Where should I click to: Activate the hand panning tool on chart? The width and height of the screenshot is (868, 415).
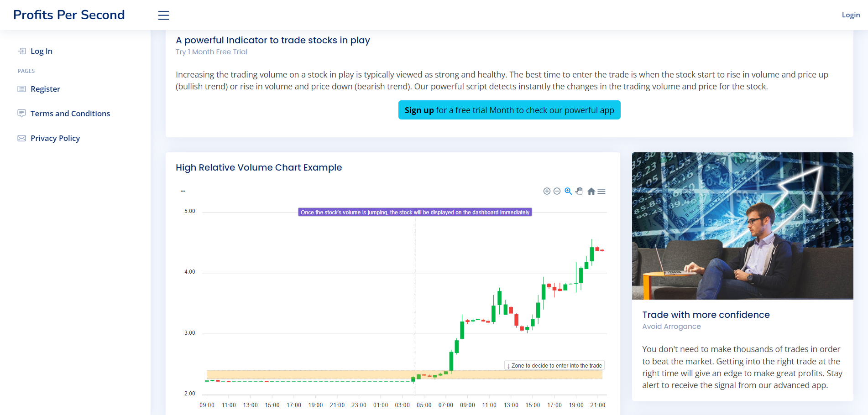[x=579, y=191]
